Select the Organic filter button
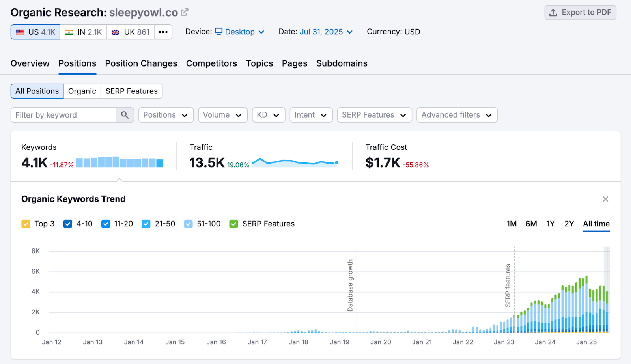The height and width of the screenshot is (364, 631). (82, 91)
